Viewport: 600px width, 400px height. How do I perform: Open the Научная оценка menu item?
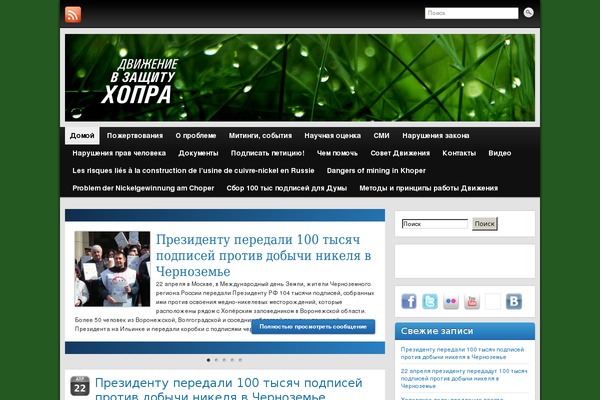[x=333, y=136]
